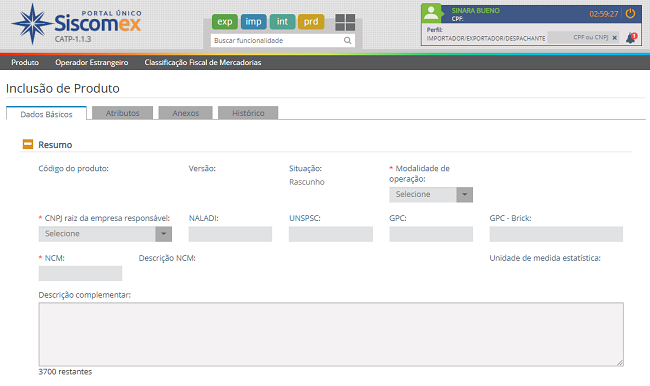Image resolution: width=650 pixels, height=386 pixels.
Task: Click the Resumo section heading
Action: [x=55, y=145]
